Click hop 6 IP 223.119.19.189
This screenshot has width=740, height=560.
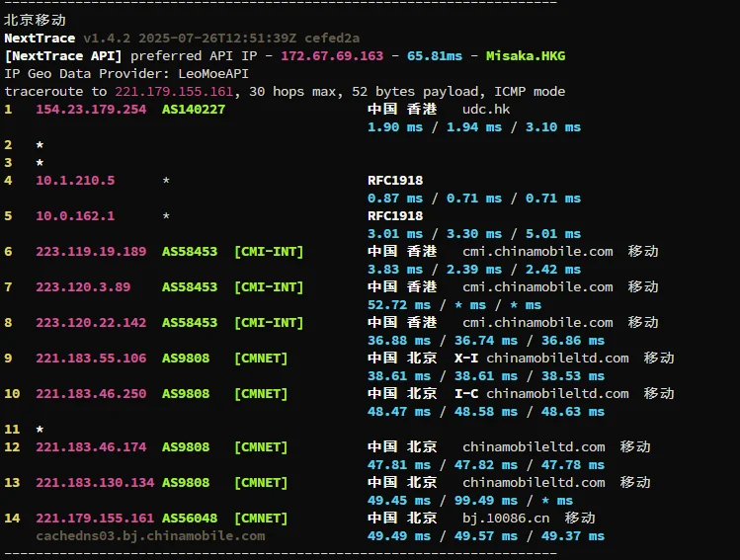click(x=91, y=251)
